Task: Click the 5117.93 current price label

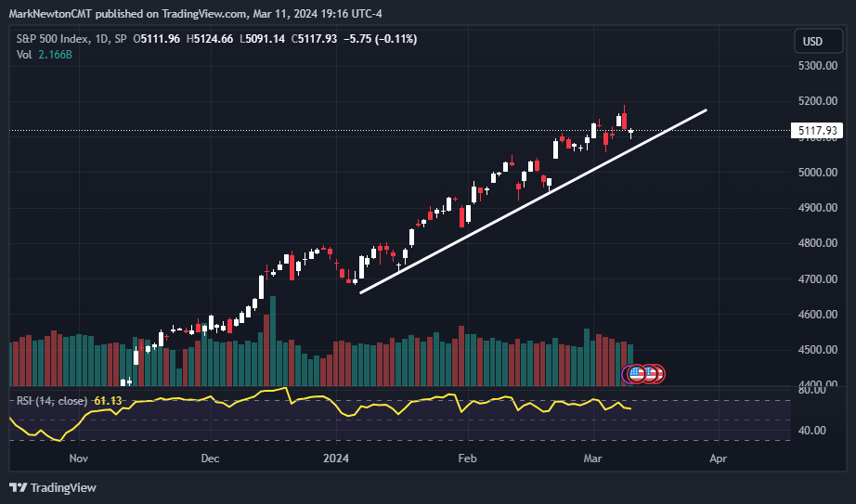Action: (x=818, y=131)
